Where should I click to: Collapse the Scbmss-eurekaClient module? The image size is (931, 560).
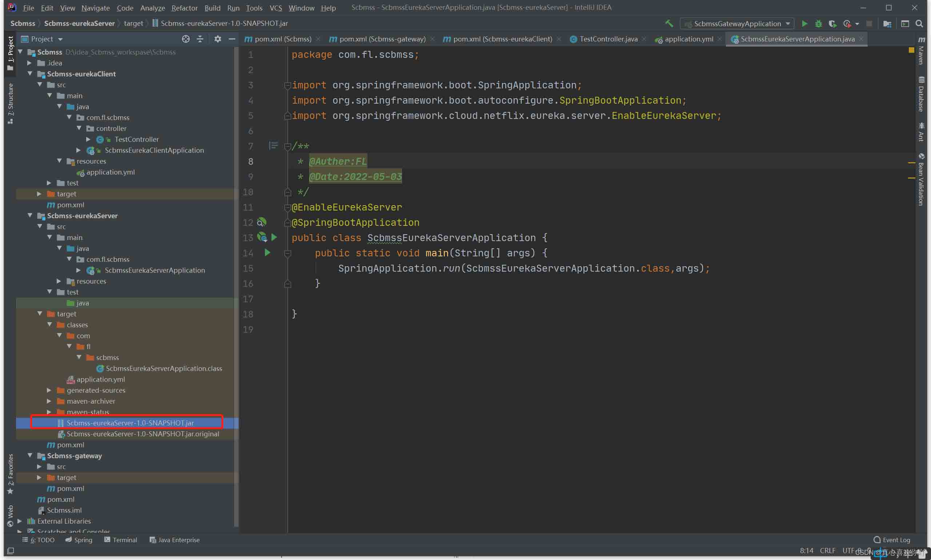point(30,73)
